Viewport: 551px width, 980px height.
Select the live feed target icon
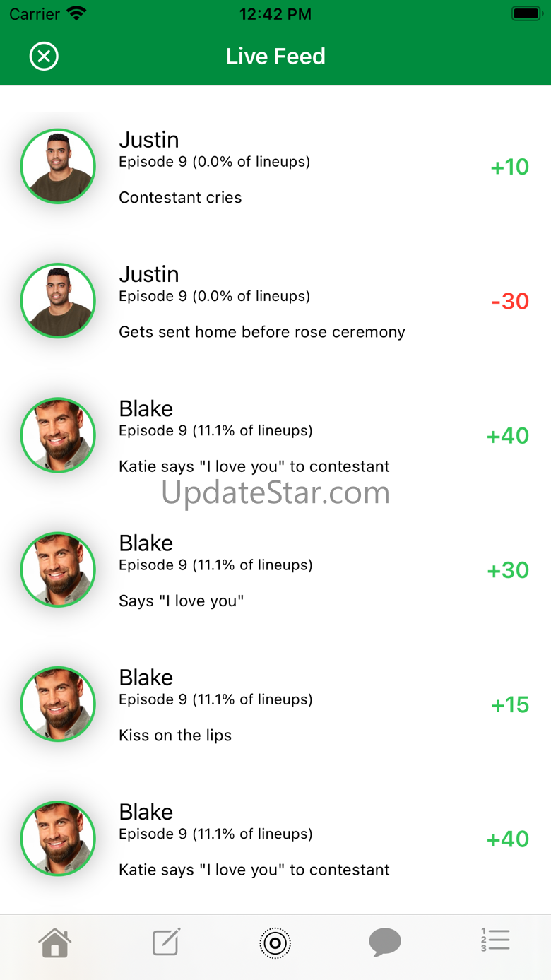(x=275, y=943)
